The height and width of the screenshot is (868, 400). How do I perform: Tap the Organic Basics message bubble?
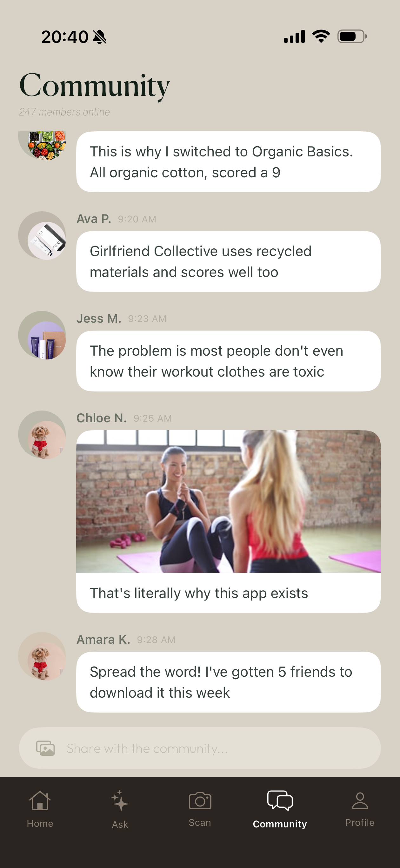(x=229, y=162)
